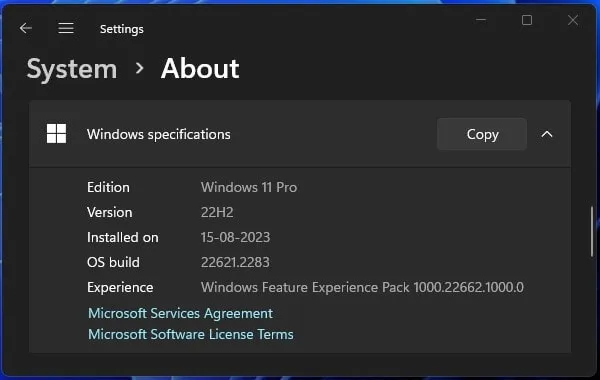Viewport: 600px width, 380px height.
Task: Click the 'Experience' label
Action: (x=120, y=287)
